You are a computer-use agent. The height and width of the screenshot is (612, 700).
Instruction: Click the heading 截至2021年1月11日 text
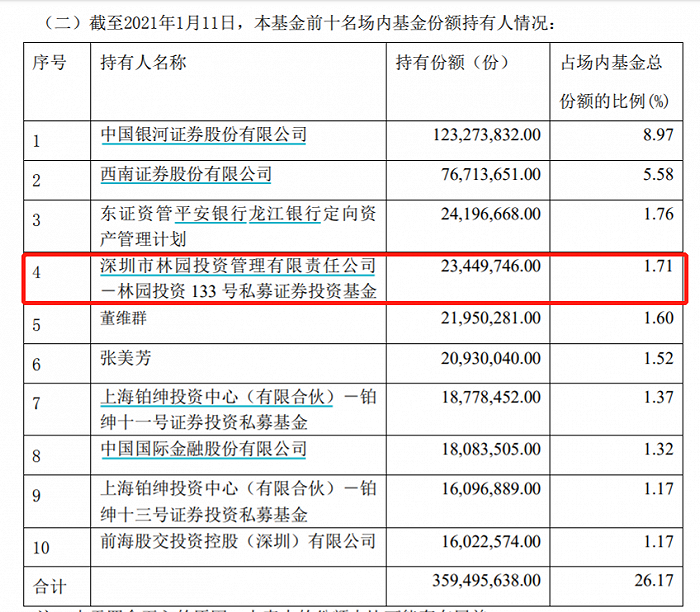[162, 23]
